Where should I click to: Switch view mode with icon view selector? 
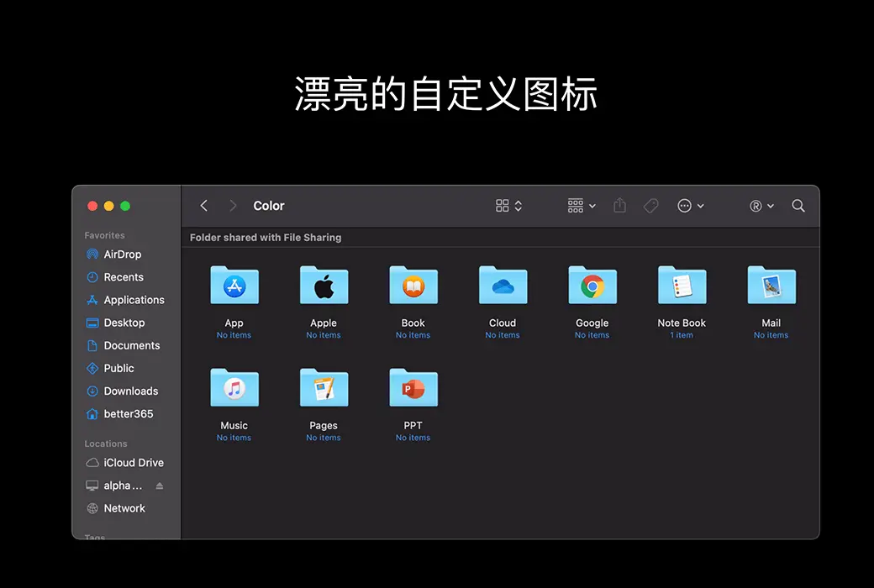coord(509,206)
